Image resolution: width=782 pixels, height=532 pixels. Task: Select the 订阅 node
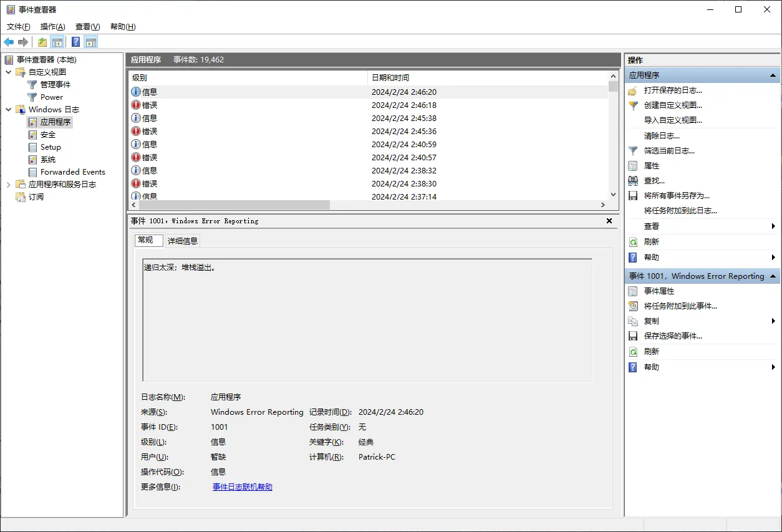click(36, 196)
